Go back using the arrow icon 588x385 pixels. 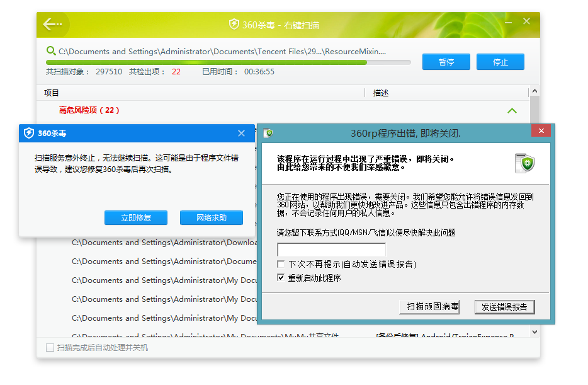click(x=52, y=25)
